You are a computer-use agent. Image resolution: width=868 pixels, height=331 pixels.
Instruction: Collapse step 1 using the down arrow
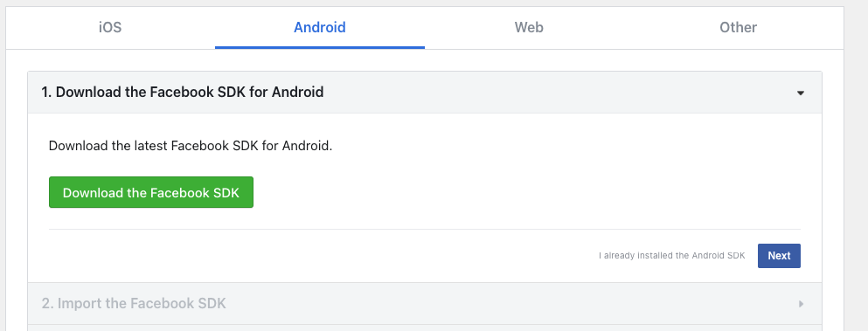tap(800, 93)
